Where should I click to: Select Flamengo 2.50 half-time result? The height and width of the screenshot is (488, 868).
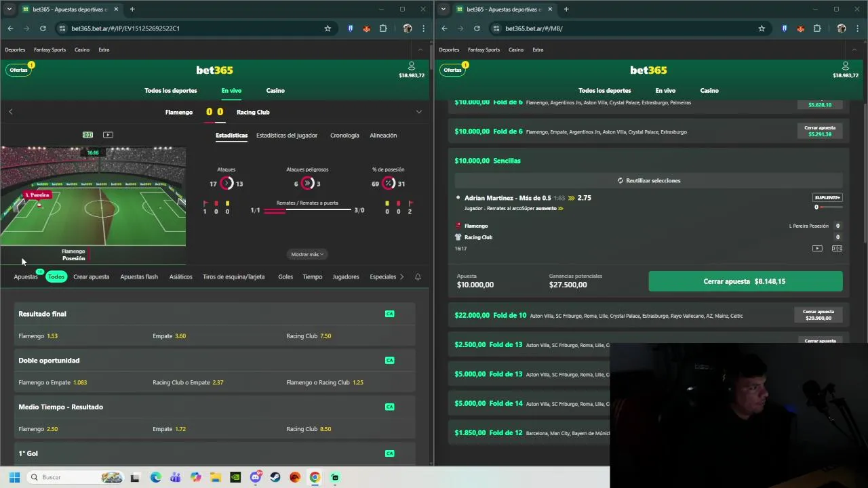81,429
